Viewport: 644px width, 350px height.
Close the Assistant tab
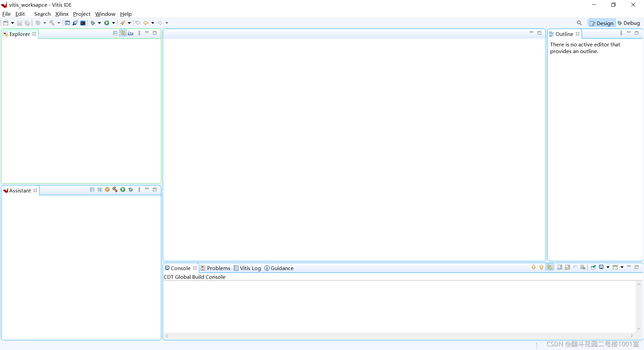coord(35,190)
